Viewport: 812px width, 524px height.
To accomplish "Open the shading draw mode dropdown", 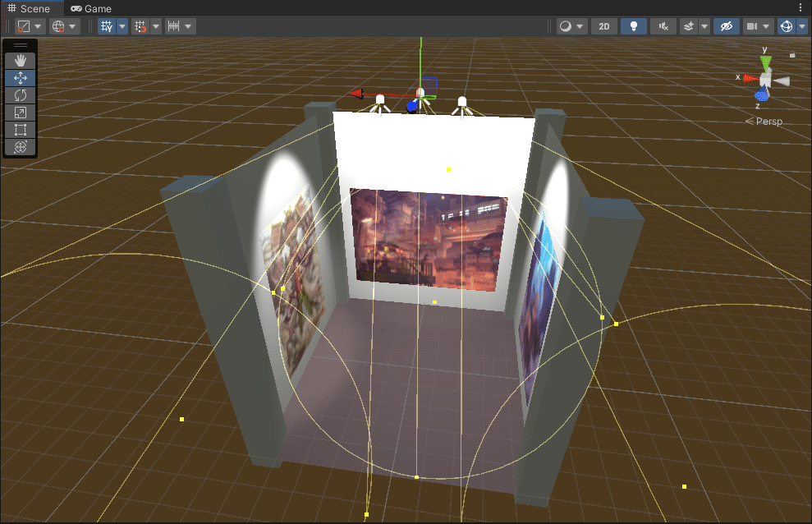I will [571, 26].
